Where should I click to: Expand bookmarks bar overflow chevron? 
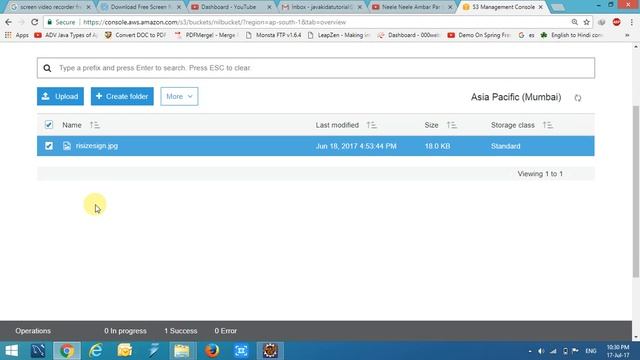pos(627,35)
